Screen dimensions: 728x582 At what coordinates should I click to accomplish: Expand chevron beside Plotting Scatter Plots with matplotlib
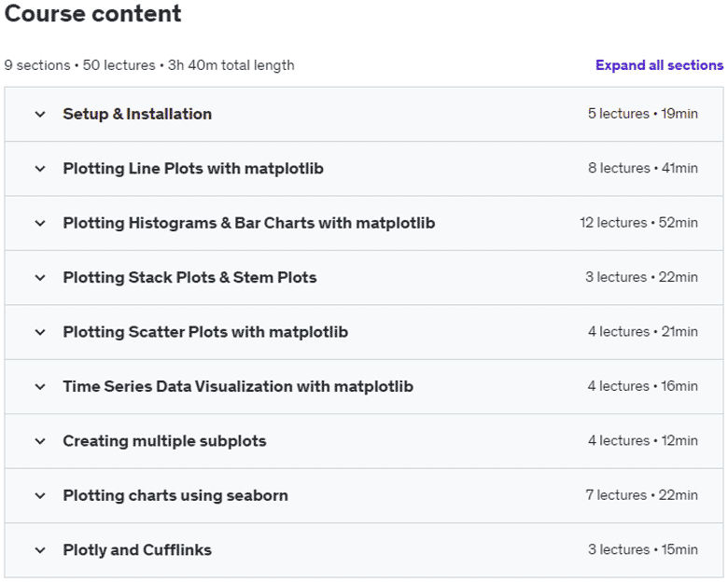coord(40,332)
